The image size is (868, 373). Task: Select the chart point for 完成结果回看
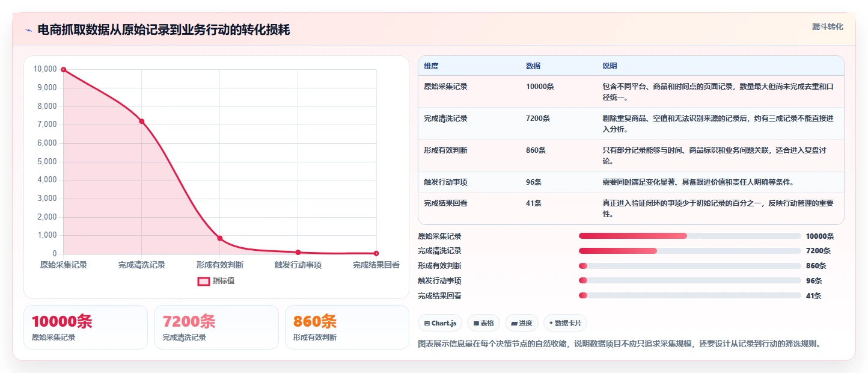click(376, 253)
